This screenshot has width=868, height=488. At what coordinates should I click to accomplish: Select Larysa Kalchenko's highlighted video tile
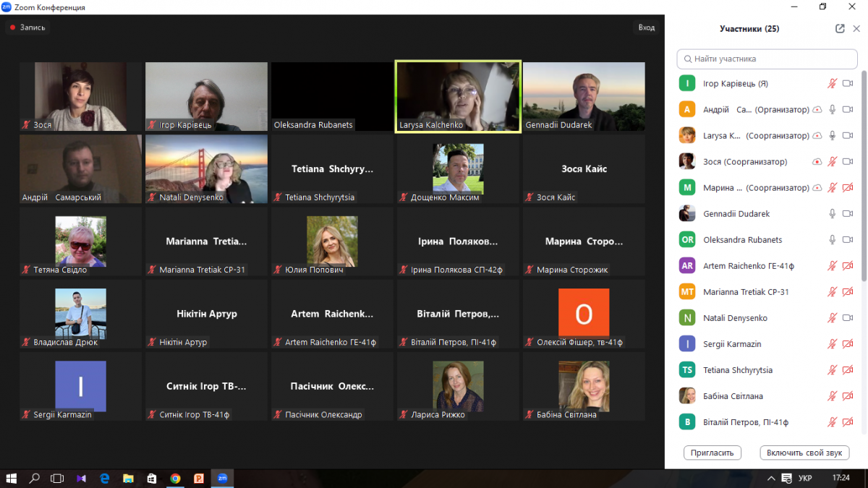click(x=458, y=96)
